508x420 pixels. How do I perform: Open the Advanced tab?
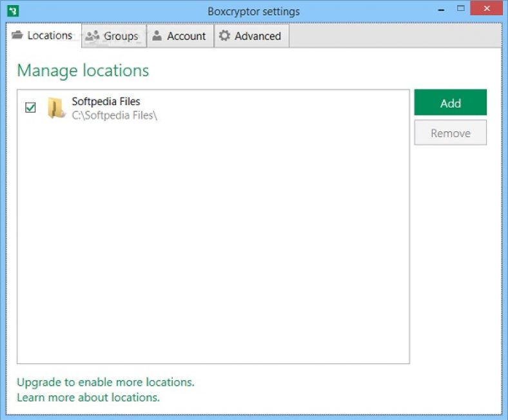(x=251, y=36)
